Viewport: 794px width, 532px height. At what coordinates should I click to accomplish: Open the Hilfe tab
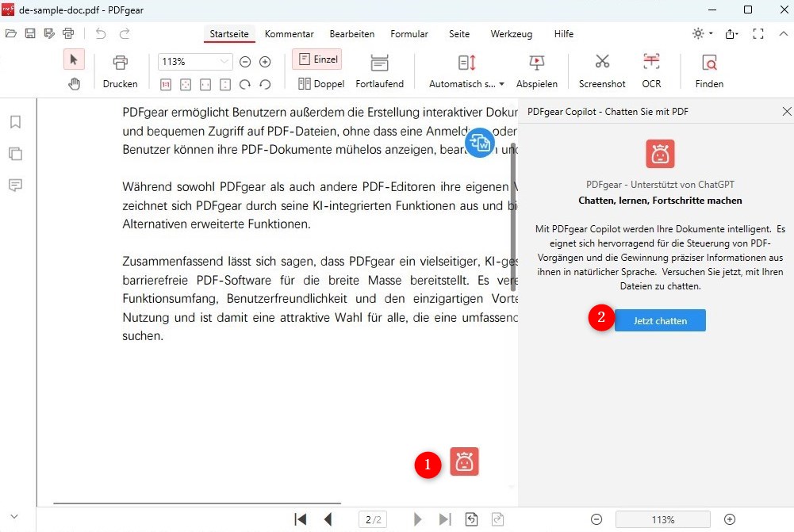(564, 34)
